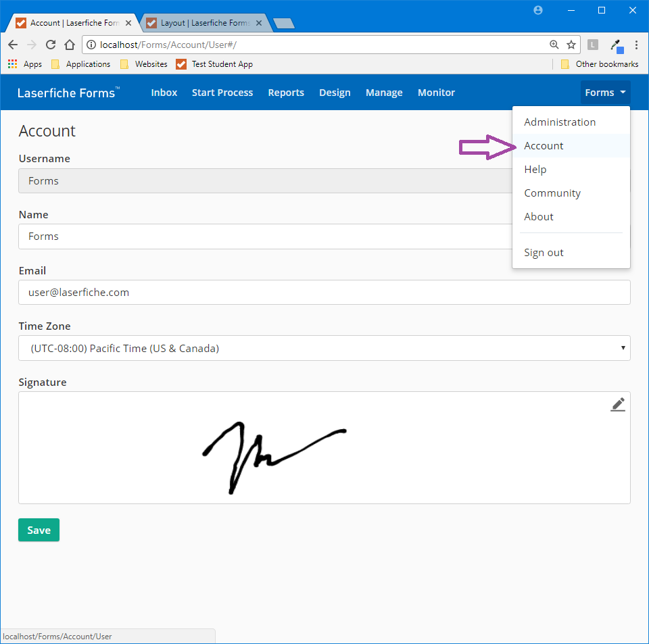Collapse the Forms user dropdown
Viewport: 649px width, 644px height.
pyautogui.click(x=605, y=93)
